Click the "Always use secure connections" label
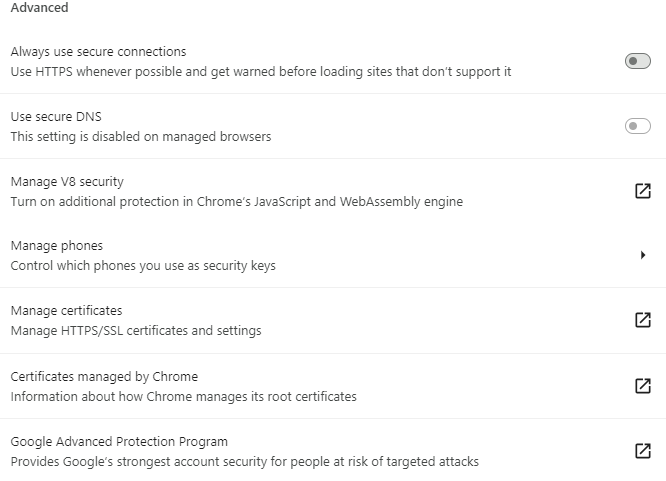 pos(98,51)
